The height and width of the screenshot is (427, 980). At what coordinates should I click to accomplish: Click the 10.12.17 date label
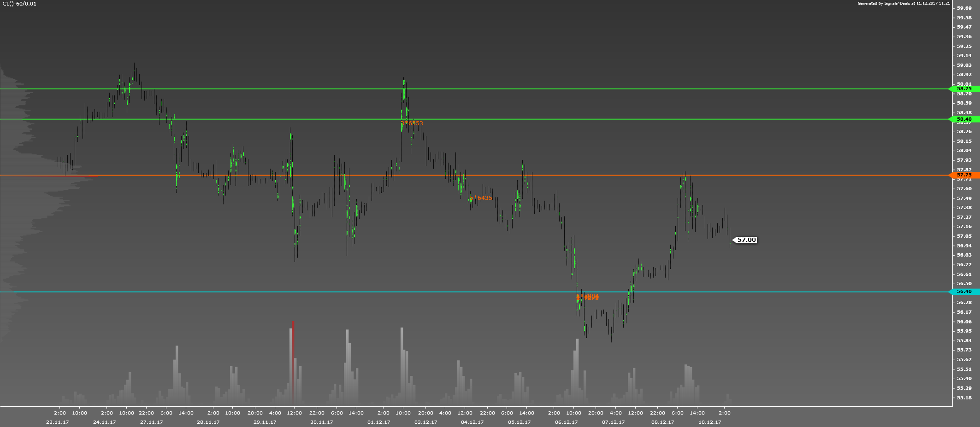coord(709,422)
